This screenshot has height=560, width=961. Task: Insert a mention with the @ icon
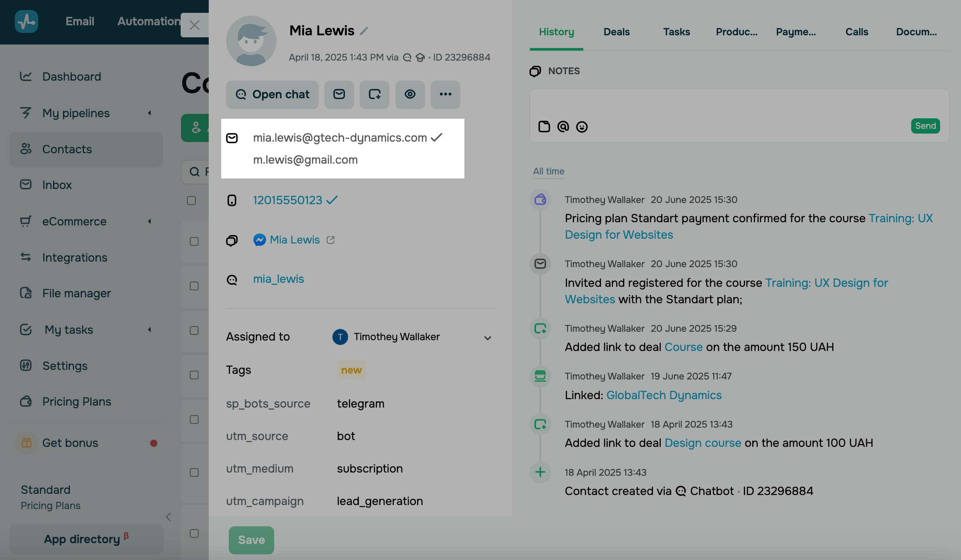click(563, 127)
